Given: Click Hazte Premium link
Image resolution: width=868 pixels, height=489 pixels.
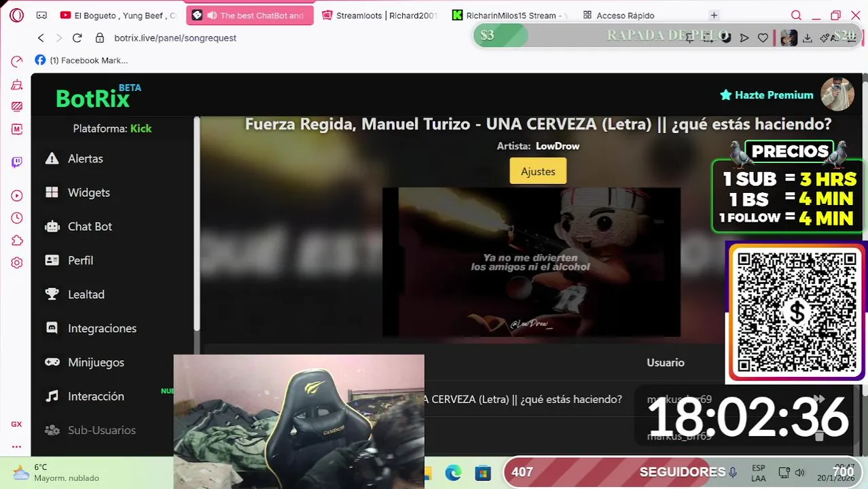Looking at the screenshot, I should tap(767, 95).
